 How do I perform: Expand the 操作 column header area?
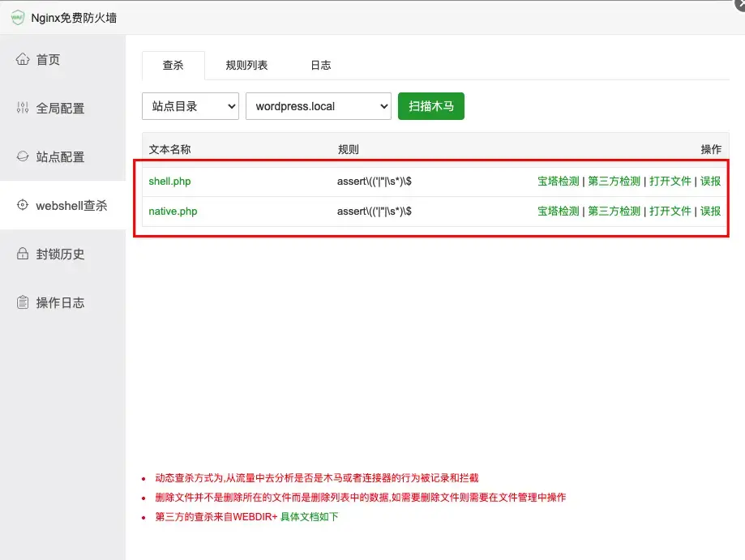pyautogui.click(x=710, y=148)
